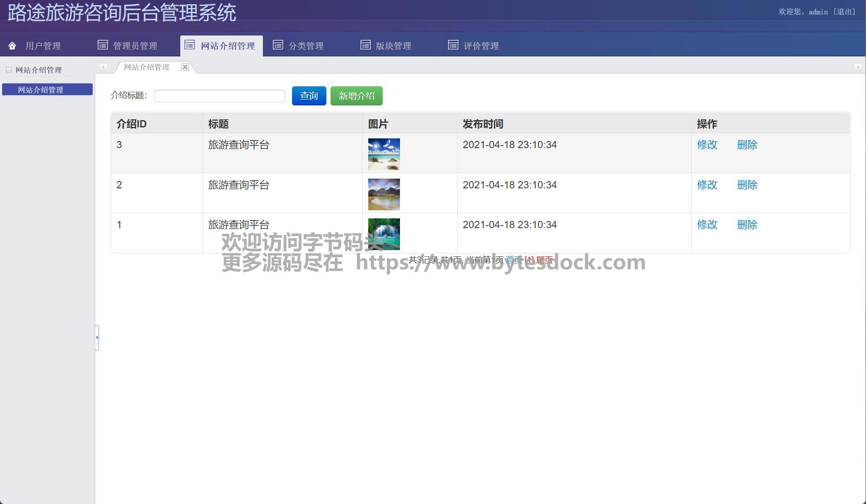Open the beach thumbnail for record 3
Screen dimensions: 866x504
coord(384,154)
